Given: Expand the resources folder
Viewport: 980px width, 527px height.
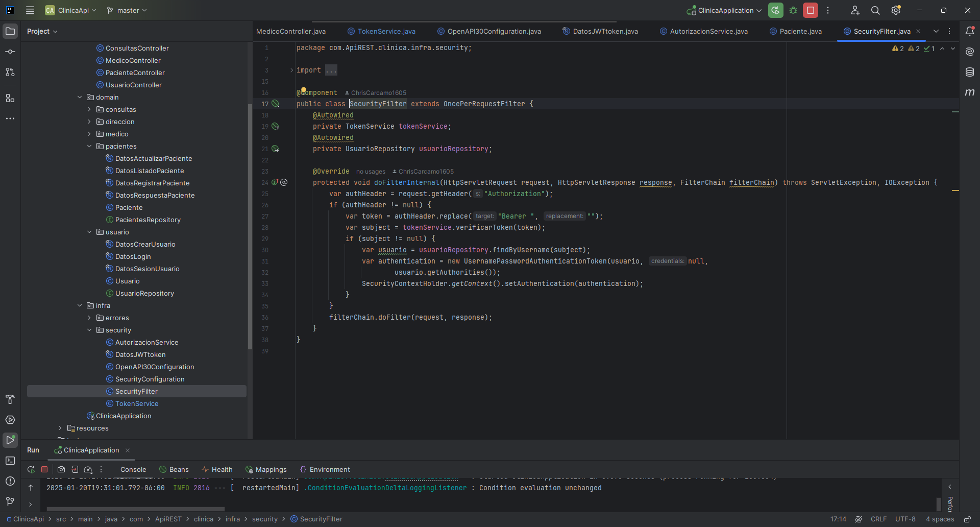Looking at the screenshot, I should pos(60,428).
